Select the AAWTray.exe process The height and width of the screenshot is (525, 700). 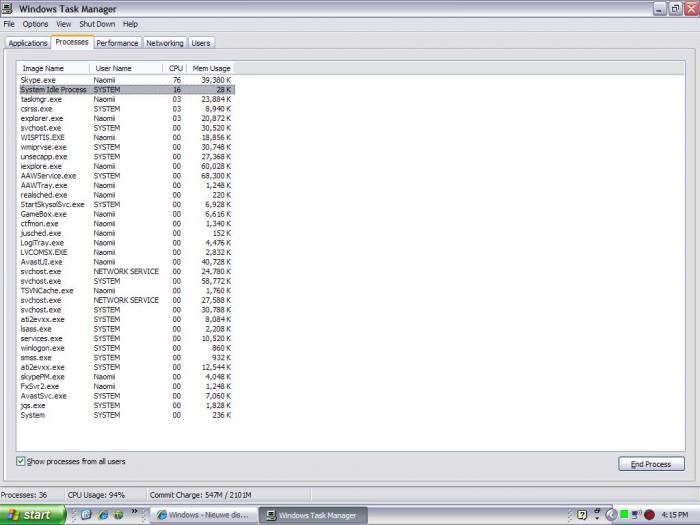pyautogui.click(x=126, y=185)
